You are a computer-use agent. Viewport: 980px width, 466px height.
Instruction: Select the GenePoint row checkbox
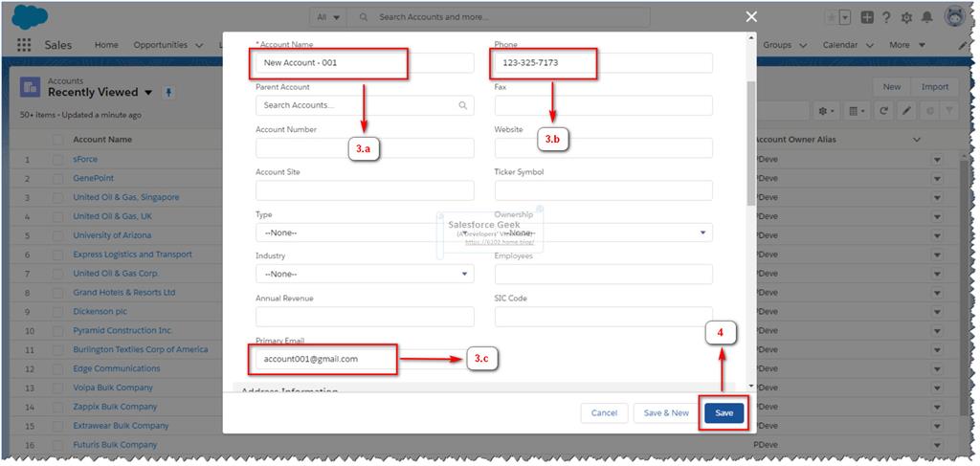tap(58, 179)
